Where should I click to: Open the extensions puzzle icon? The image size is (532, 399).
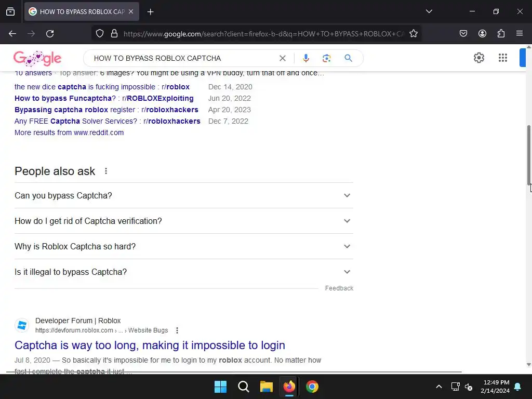(501, 34)
